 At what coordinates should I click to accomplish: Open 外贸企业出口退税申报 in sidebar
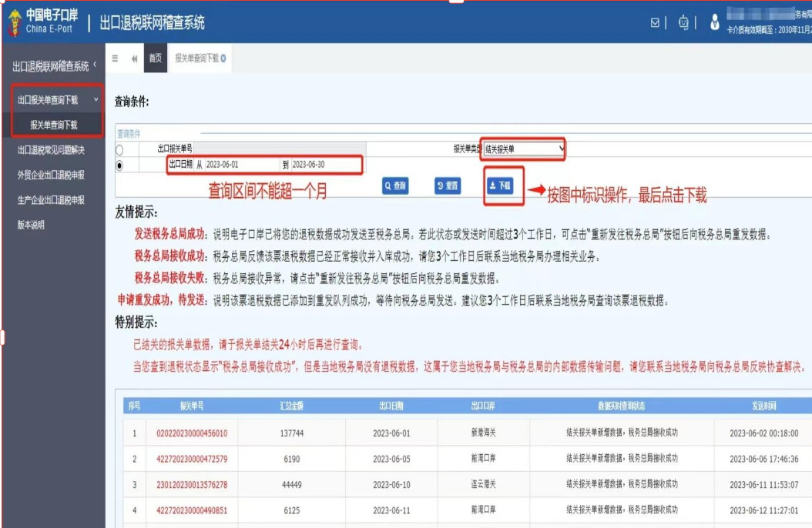51,175
